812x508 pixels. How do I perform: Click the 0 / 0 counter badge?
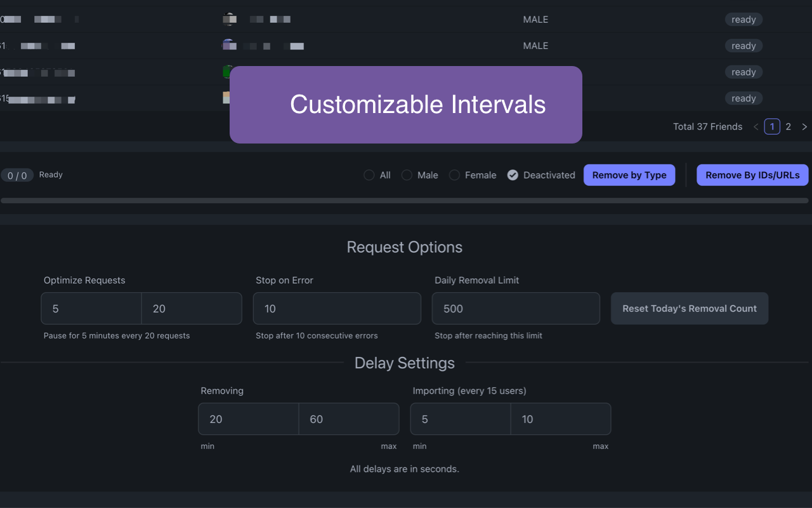17,175
